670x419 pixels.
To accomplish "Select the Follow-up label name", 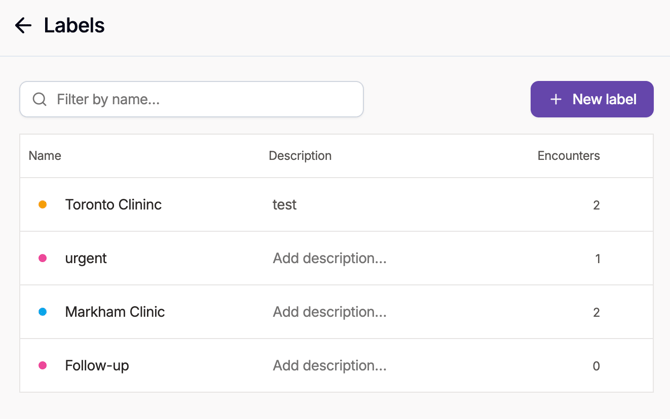I will [x=97, y=366].
